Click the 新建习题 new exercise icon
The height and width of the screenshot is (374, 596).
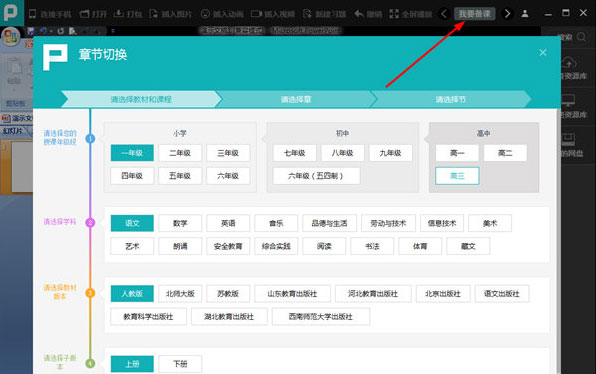[x=307, y=14]
